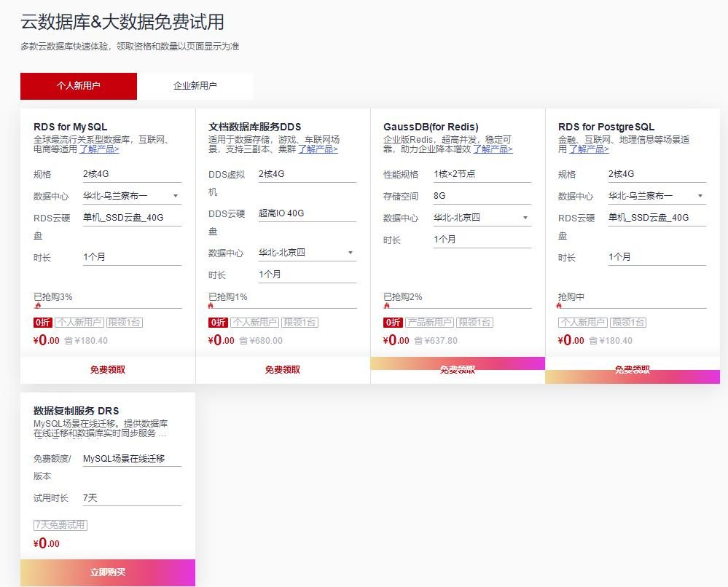This screenshot has width=728, height=587.
Task: Click 7天免费试用 tag in DRS card
Action: 60,525
